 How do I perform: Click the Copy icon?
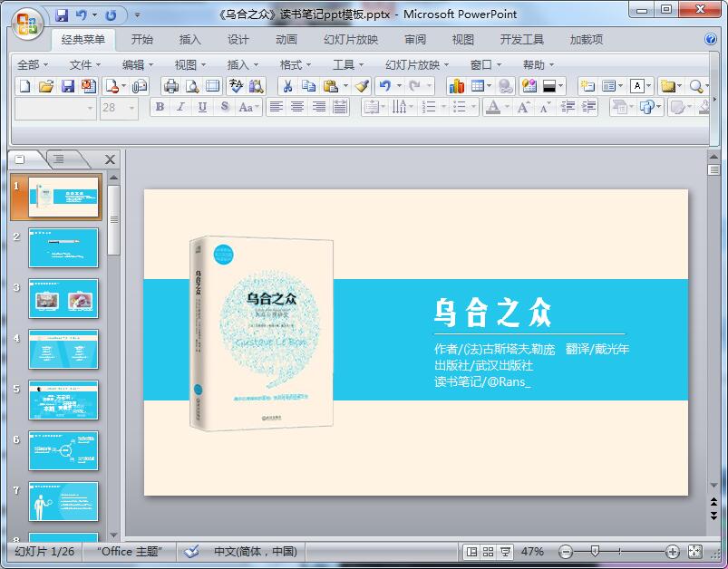(x=308, y=86)
